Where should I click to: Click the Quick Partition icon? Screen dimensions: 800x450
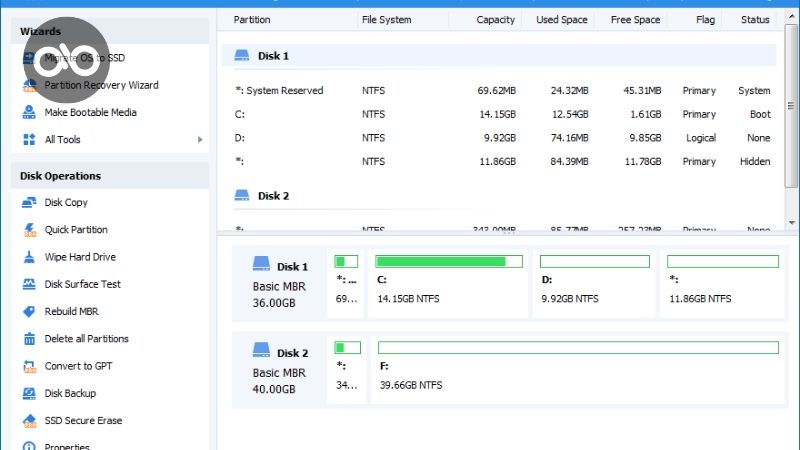click(29, 230)
